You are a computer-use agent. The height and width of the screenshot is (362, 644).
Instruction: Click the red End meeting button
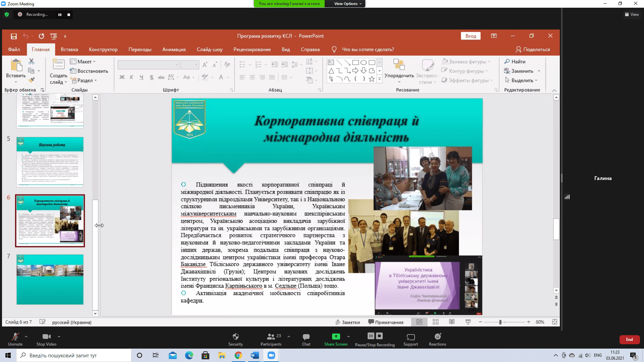[629, 340]
